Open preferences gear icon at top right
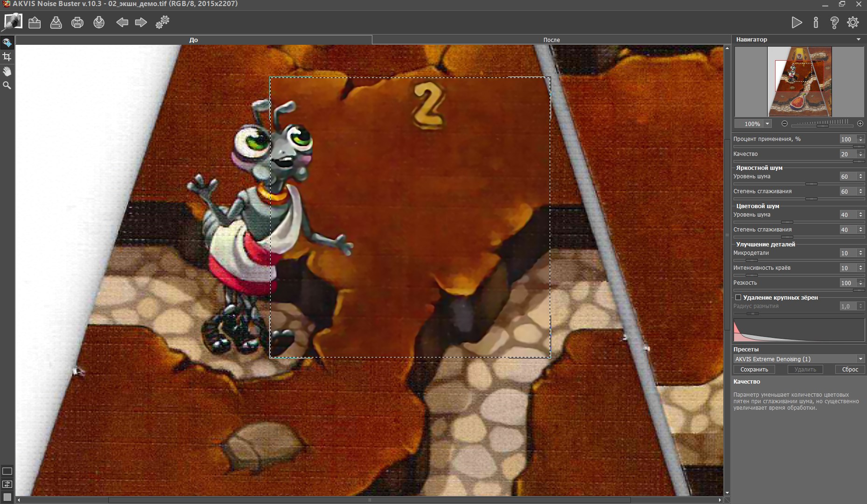The image size is (867, 504). click(853, 22)
